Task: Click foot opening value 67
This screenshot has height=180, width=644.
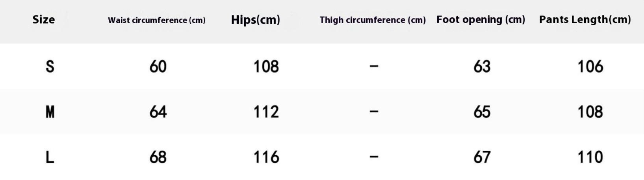Action: coord(482,157)
